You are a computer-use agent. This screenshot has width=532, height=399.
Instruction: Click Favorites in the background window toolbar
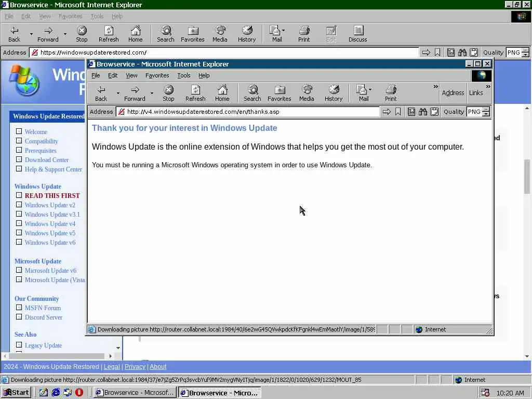coord(193,34)
